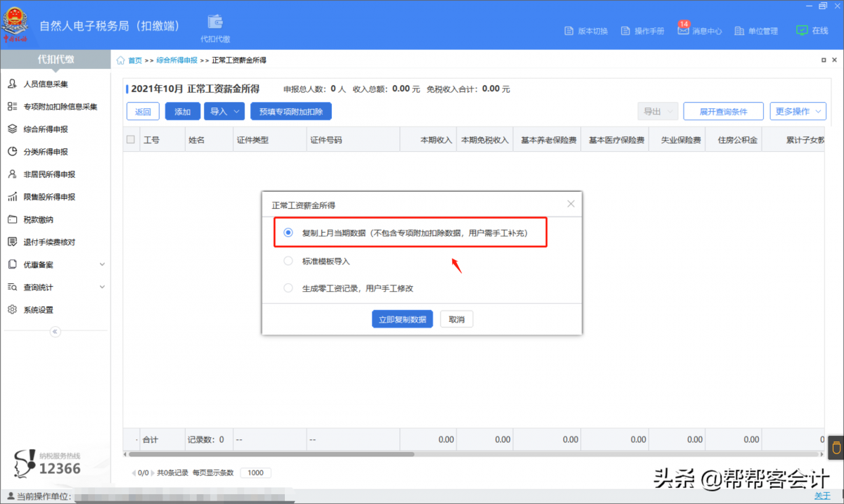Screen dimensions: 844x504
Task: Click 取消 in the dialog
Action: click(456, 319)
